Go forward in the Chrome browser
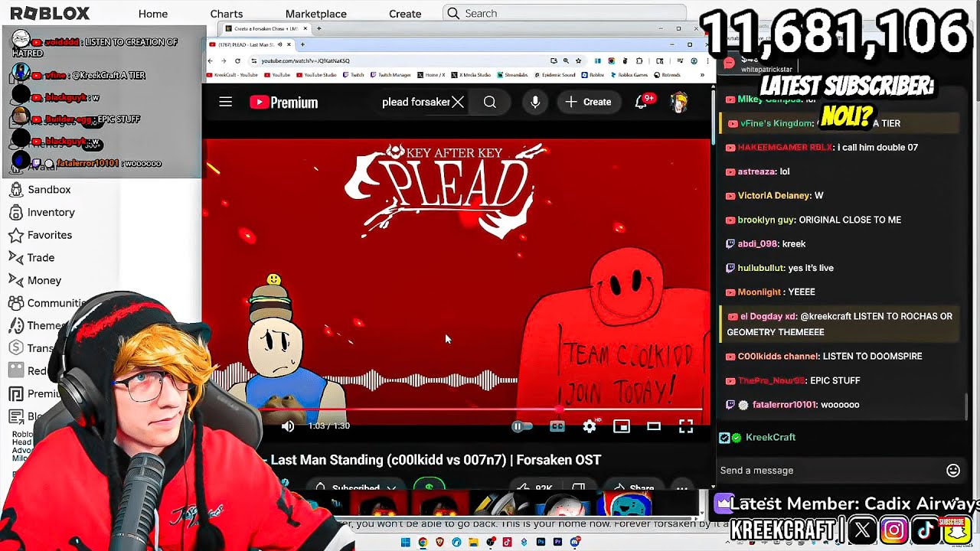This screenshot has height=551, width=980. 224,60
